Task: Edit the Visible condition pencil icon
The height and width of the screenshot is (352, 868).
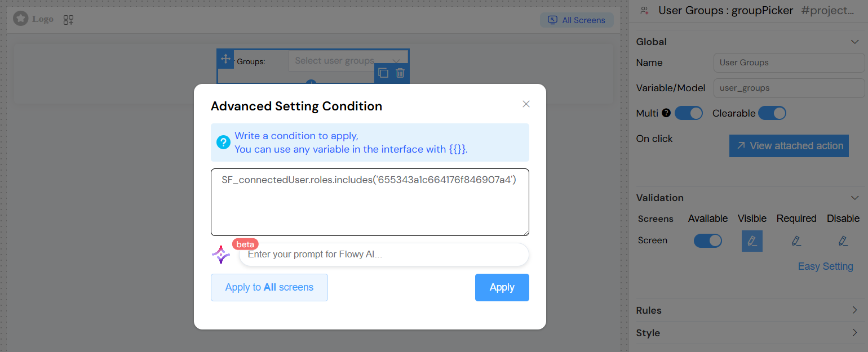Action: [752, 241]
